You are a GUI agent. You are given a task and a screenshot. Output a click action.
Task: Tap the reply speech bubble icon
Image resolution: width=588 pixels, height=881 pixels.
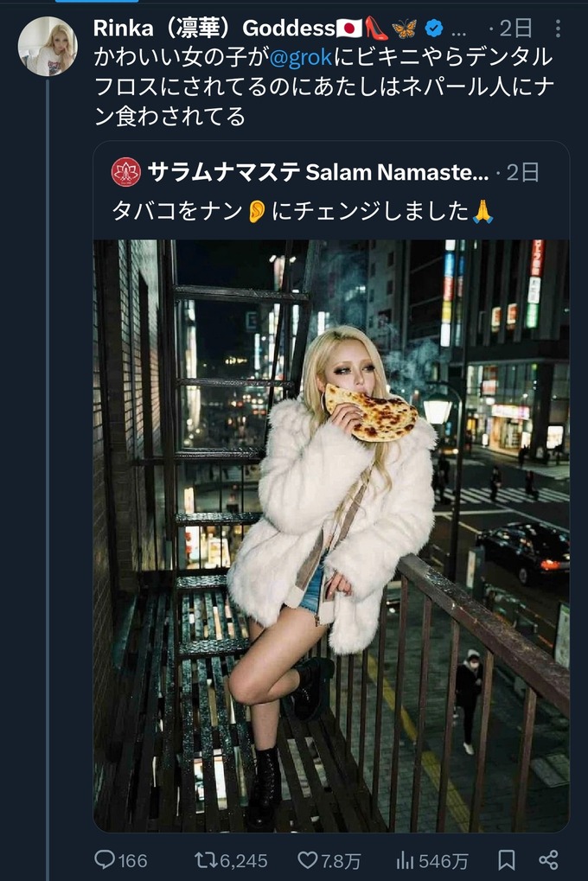105,859
